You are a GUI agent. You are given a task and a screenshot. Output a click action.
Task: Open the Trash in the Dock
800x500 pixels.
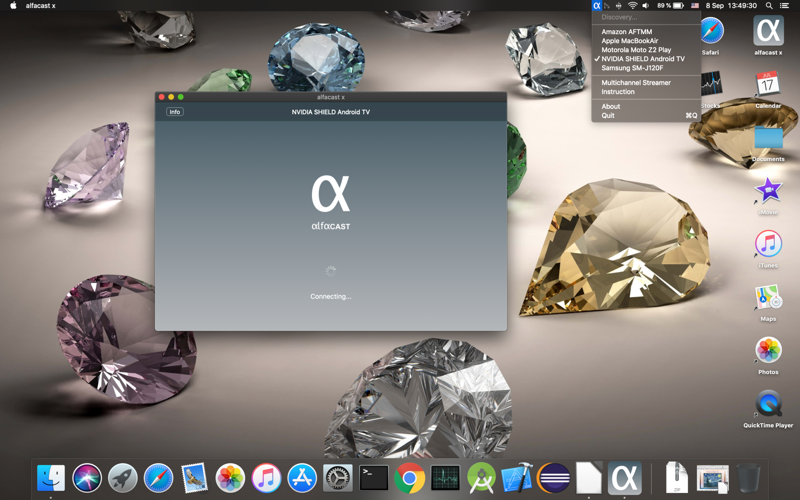748,478
